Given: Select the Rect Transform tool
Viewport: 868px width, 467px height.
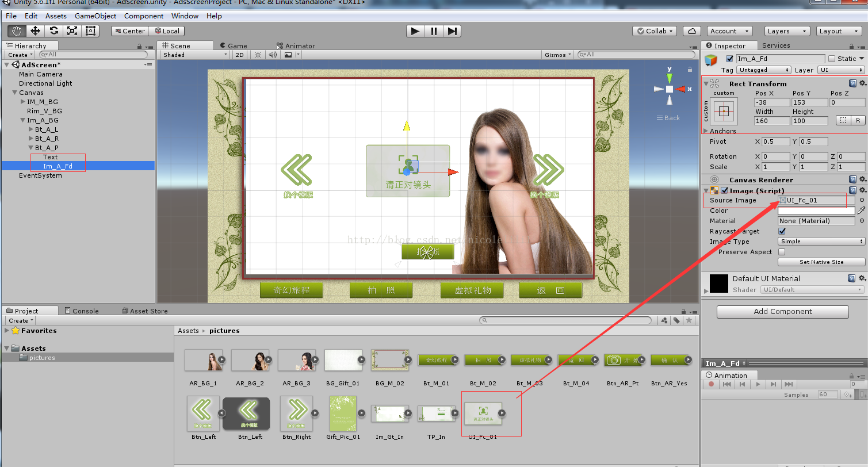Looking at the screenshot, I should [90, 31].
